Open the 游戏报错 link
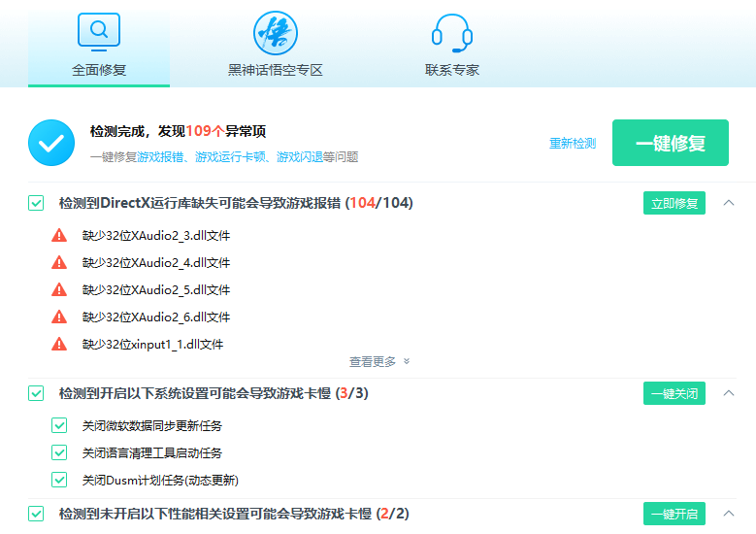Screen dimensions: 756x534 click(x=160, y=156)
